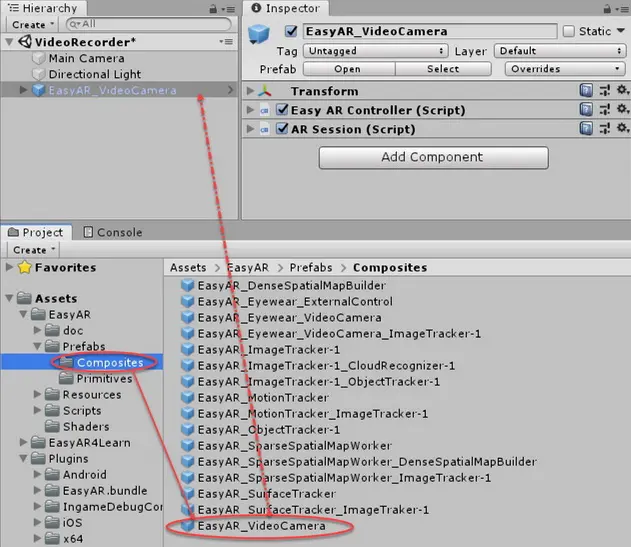The image size is (631, 547).
Task: Open Hierarchy panel options menu icon
Action: coord(228,9)
